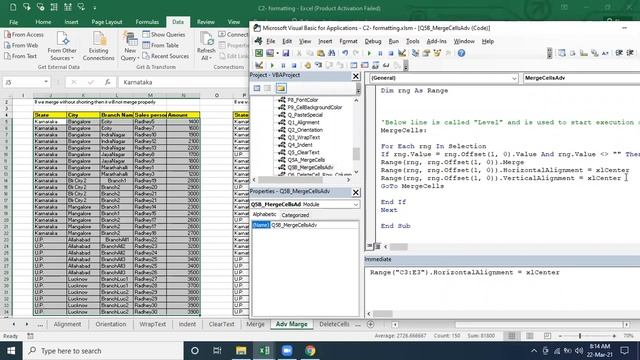Click From Access in Excel ribbon
Viewport: 640px width, 360px height.
[24, 35]
